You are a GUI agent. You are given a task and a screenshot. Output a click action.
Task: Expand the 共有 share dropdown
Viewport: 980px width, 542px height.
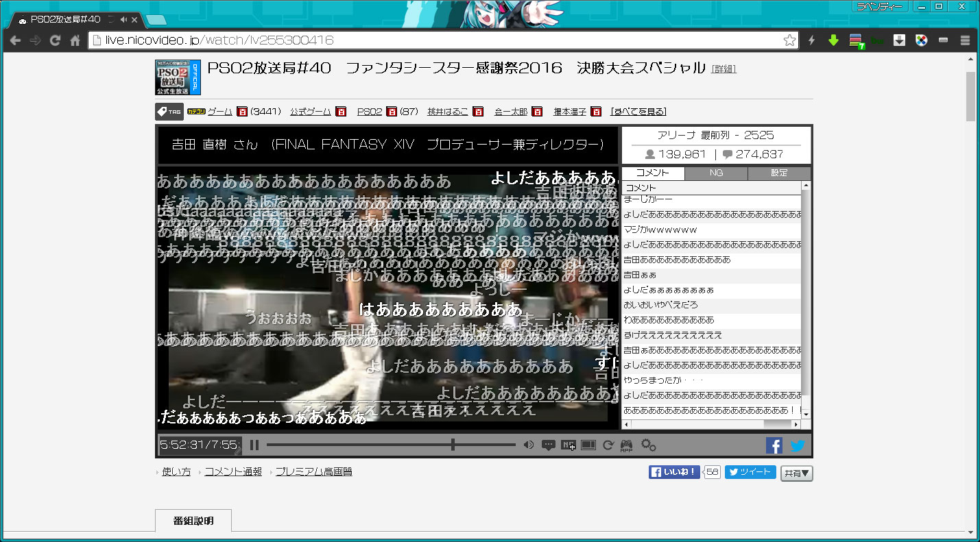click(x=796, y=473)
